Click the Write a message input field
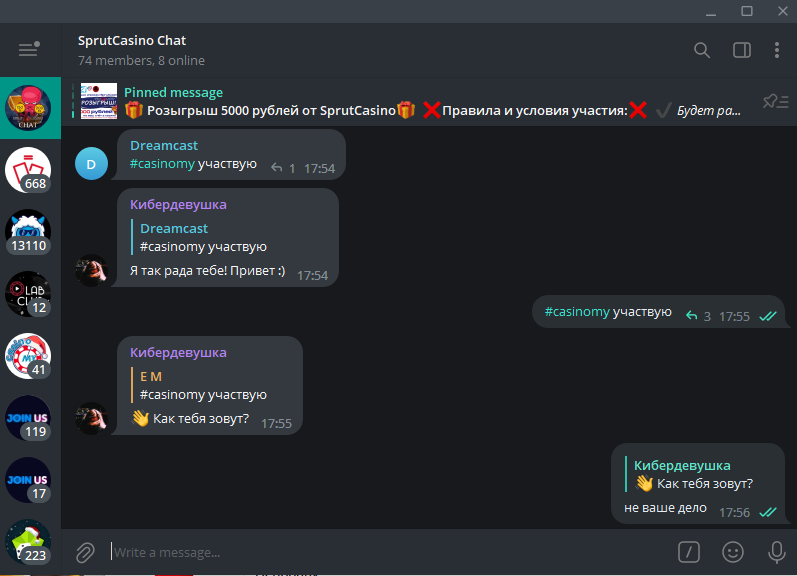This screenshot has height=576, width=797. coord(380,552)
